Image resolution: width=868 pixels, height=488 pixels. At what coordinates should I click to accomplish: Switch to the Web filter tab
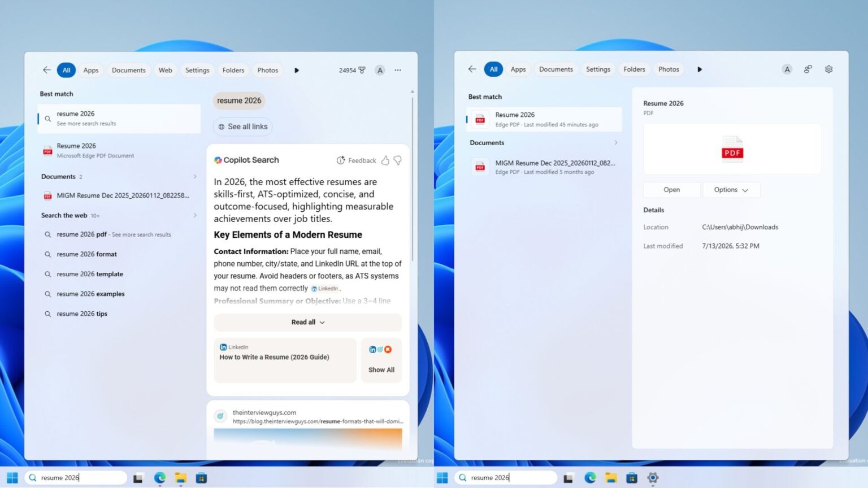click(165, 70)
